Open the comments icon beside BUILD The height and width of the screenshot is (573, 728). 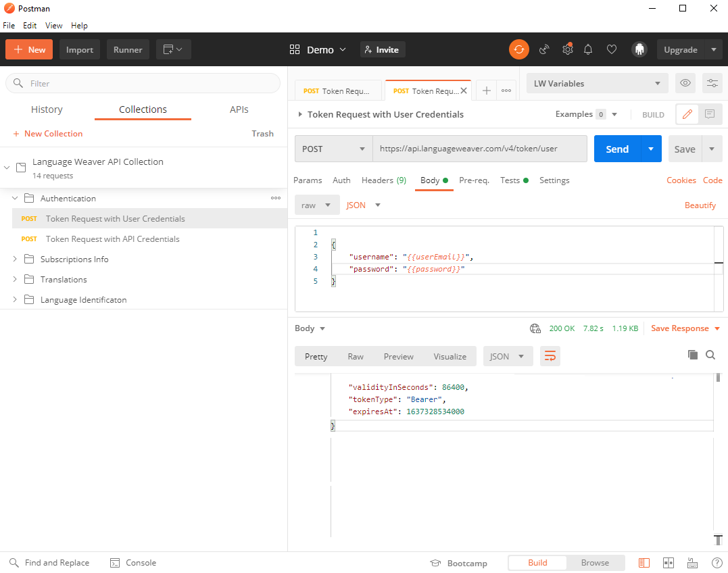(710, 114)
